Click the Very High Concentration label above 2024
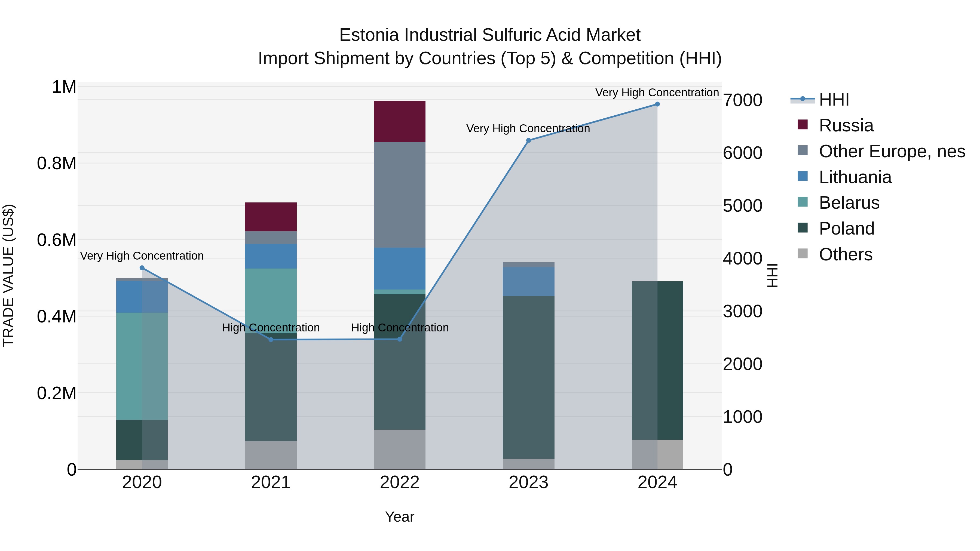Screen dimensions: 980x551 (657, 93)
